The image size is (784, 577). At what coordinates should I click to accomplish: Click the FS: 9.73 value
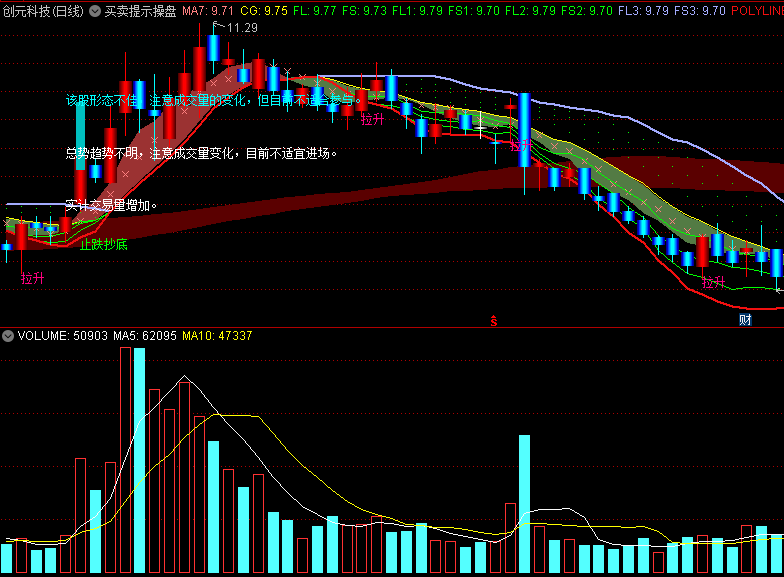coord(364,10)
